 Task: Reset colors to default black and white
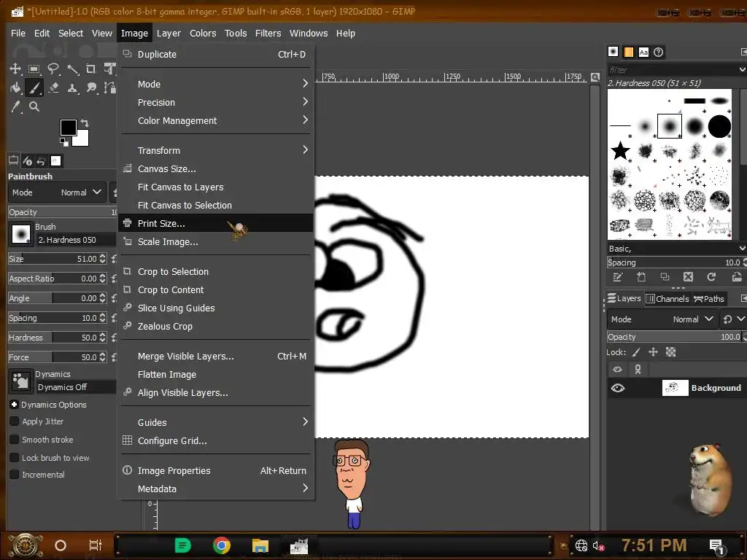(64, 142)
